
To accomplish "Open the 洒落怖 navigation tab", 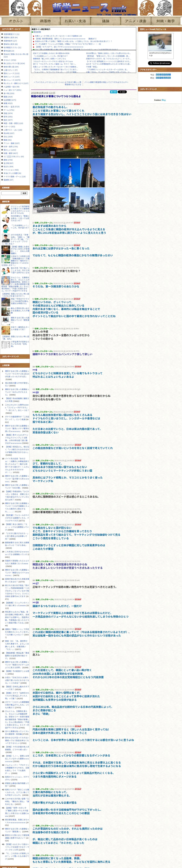I will tap(45, 21).
